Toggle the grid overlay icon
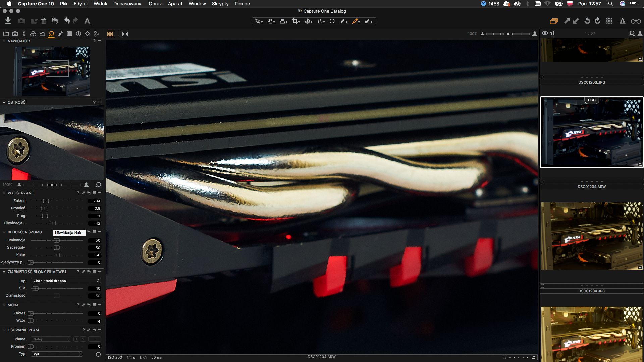The height and width of the screenshot is (362, 644). (x=609, y=21)
